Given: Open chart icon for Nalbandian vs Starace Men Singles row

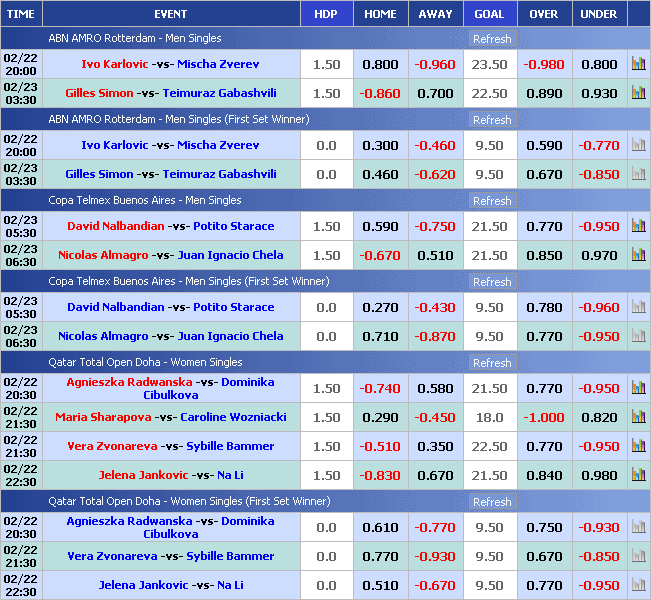Looking at the screenshot, I should tap(638, 226).
